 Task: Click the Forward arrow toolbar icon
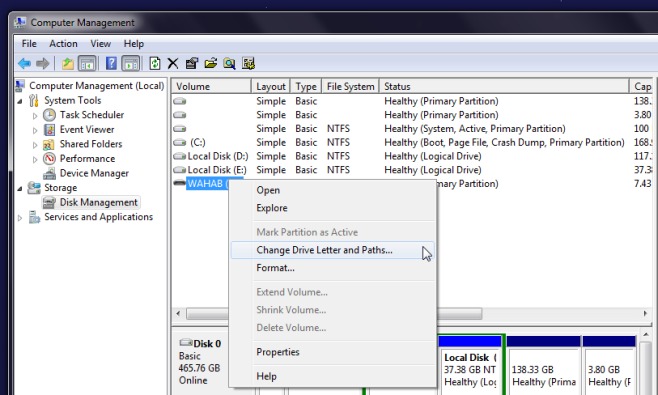42,63
